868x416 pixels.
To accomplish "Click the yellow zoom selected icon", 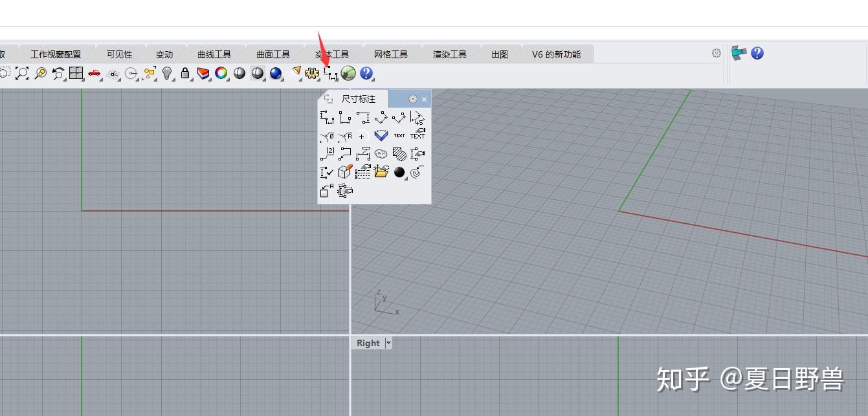I will click(x=41, y=73).
